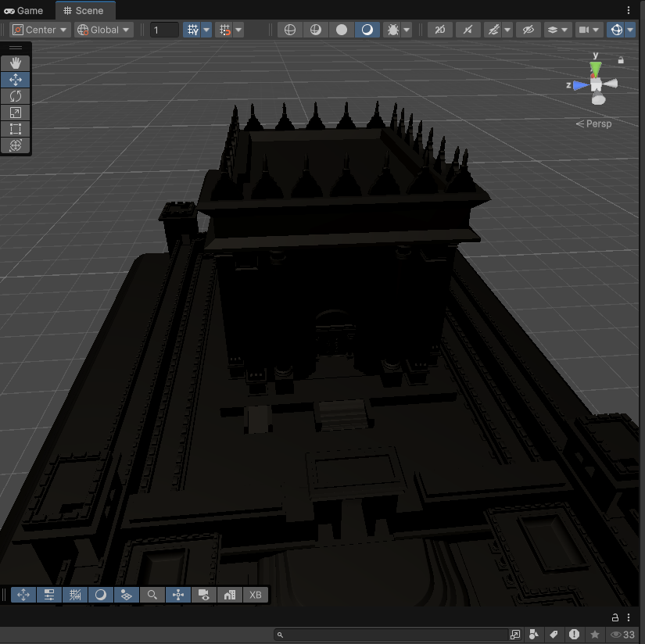Open the Center pivot mode dropdown
The width and height of the screenshot is (645, 644).
click(x=40, y=30)
